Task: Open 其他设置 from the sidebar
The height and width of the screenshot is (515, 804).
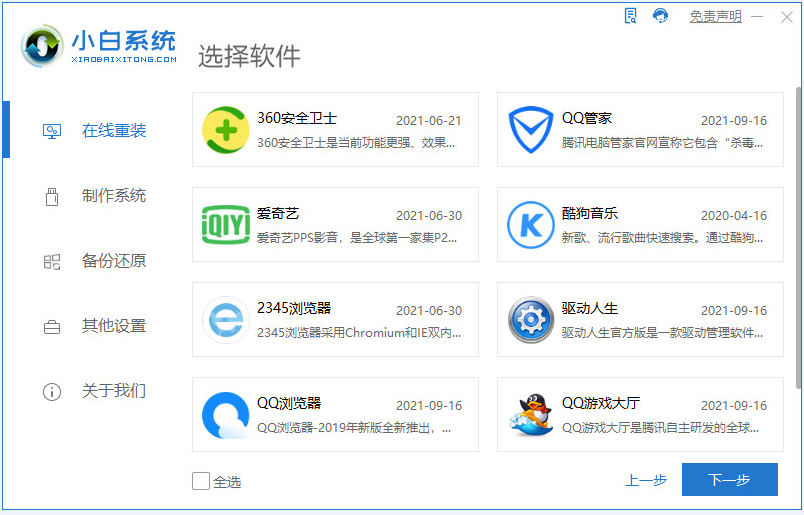Action: pos(95,326)
